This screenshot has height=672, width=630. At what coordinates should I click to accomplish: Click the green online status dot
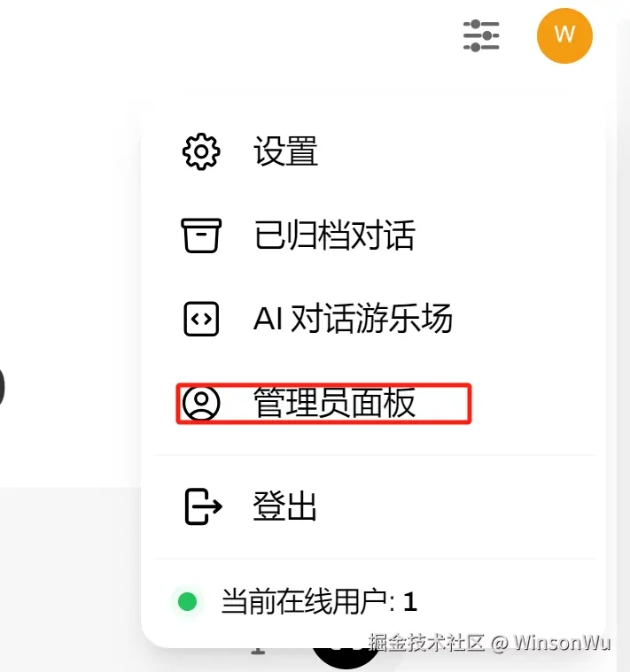(x=188, y=601)
